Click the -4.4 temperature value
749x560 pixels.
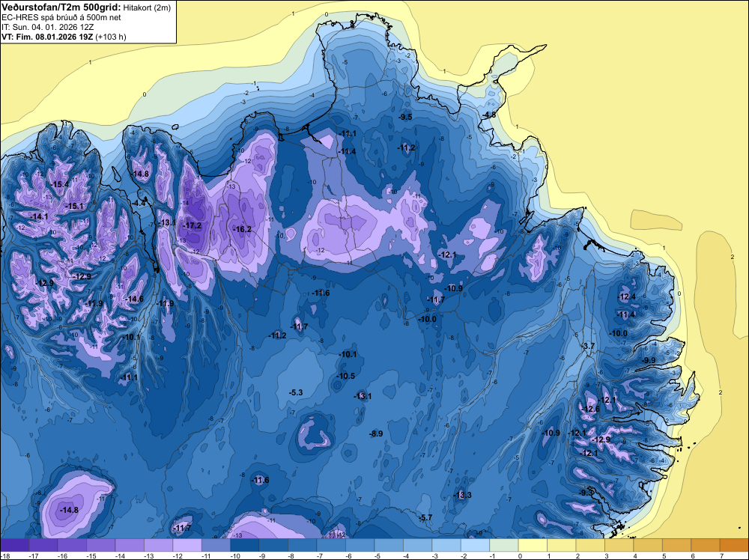pos(139,203)
